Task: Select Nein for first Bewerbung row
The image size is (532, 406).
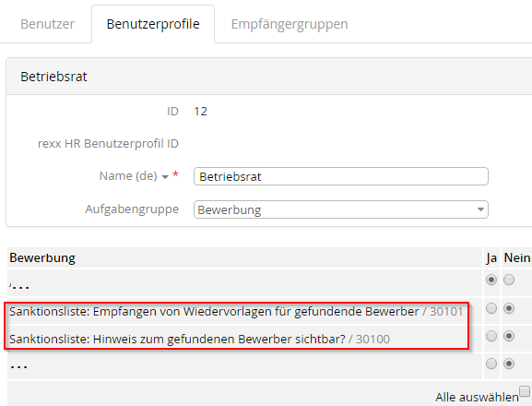Action: point(509,280)
